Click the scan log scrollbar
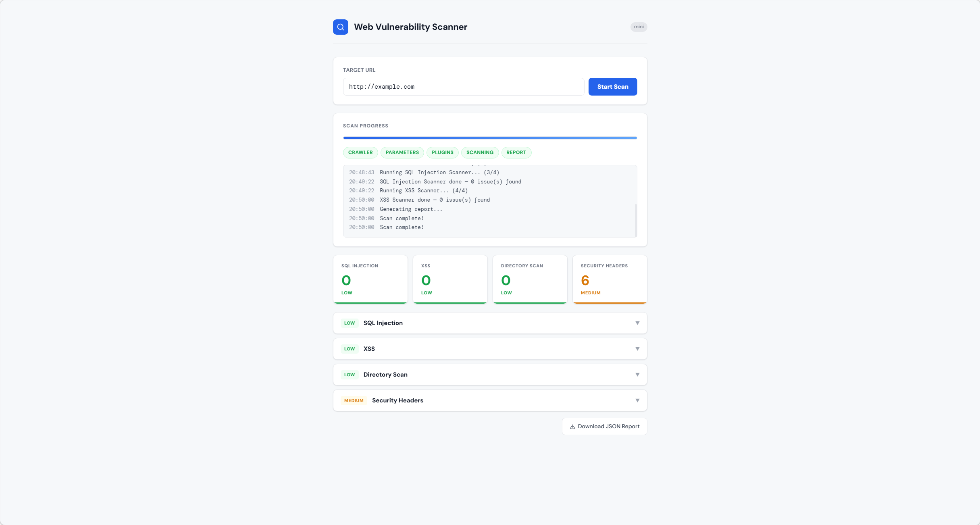Viewport: 980px width, 525px height. [x=636, y=220]
